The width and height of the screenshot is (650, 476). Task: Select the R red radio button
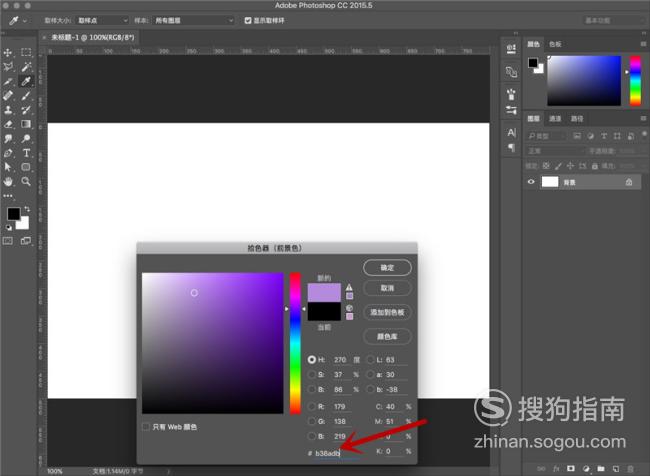point(312,407)
